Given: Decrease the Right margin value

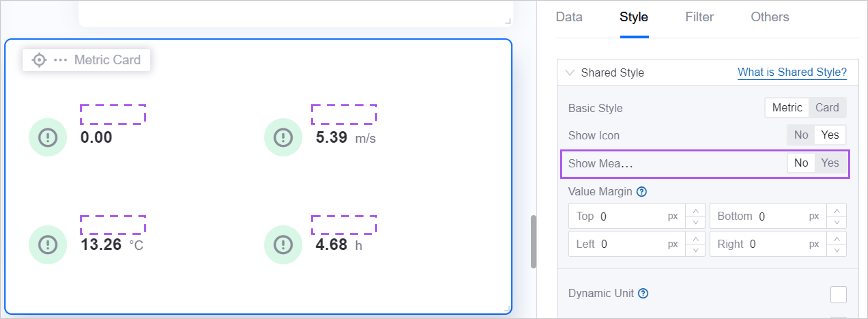Looking at the screenshot, I should click(836, 250).
